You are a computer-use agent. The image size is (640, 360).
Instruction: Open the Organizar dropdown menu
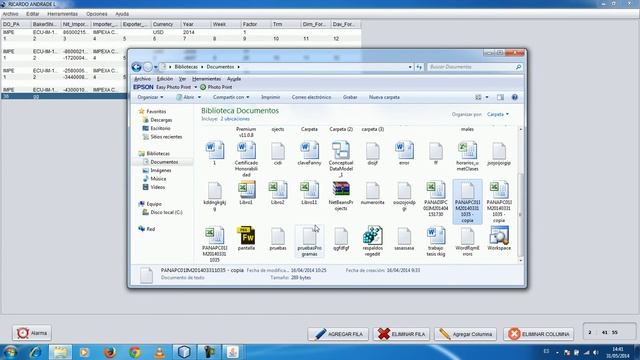(x=150, y=97)
